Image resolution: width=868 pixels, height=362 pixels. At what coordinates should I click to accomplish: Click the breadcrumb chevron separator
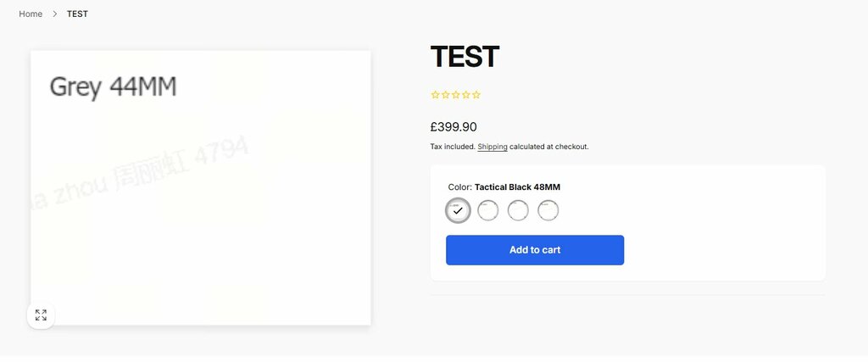(55, 14)
